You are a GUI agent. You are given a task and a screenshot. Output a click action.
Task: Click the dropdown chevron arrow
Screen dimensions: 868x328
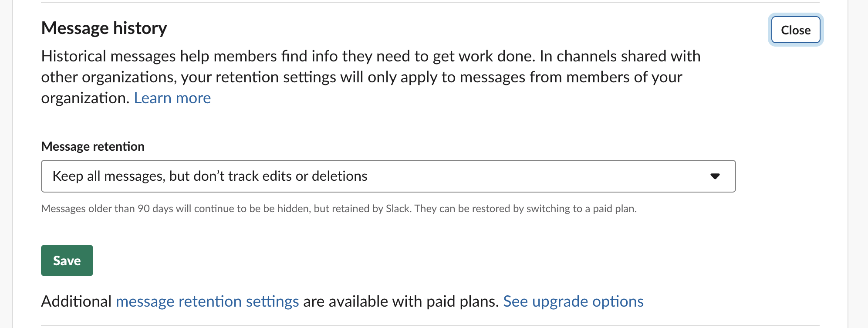714,176
